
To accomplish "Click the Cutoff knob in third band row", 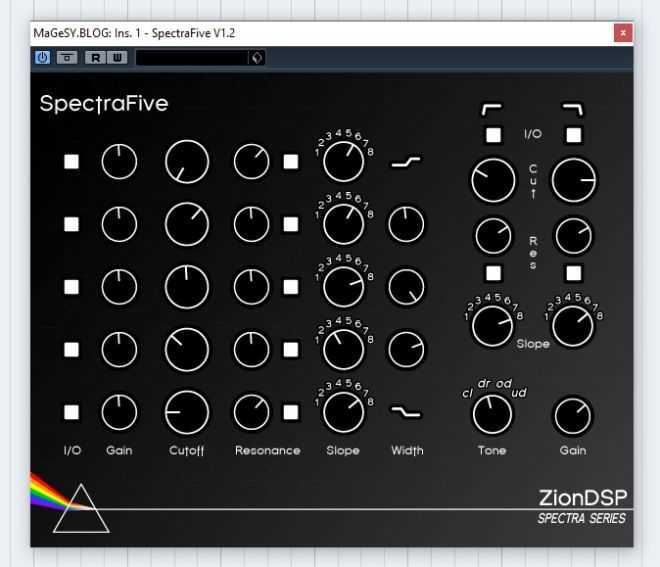I will [187, 287].
